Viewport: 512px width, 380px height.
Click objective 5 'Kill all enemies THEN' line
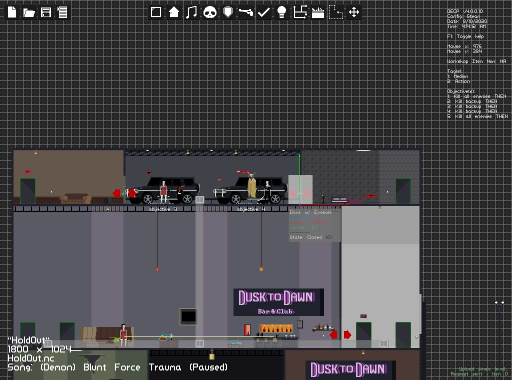tap(477, 116)
